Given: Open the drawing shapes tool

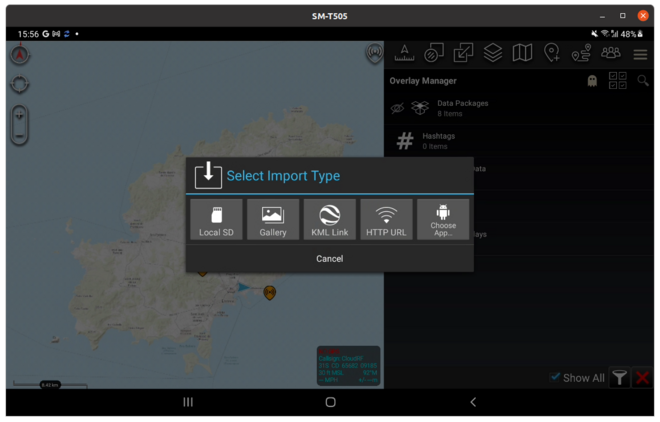Looking at the screenshot, I should pyautogui.click(x=434, y=53).
